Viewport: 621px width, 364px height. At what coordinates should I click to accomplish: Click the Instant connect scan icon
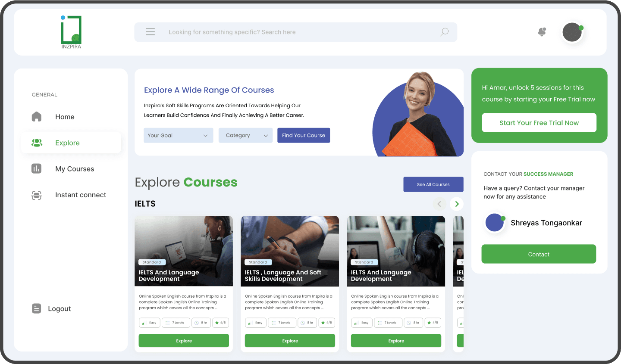point(37,195)
